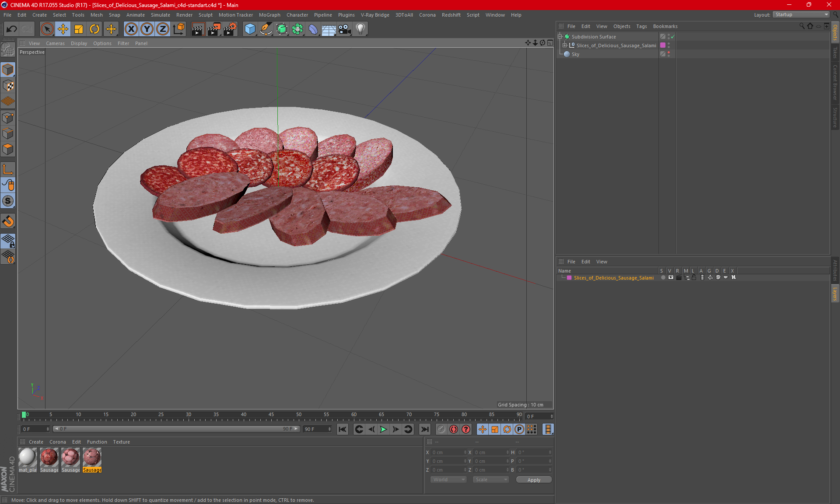
Task: Select the Live Selection tool
Action: 47,29
